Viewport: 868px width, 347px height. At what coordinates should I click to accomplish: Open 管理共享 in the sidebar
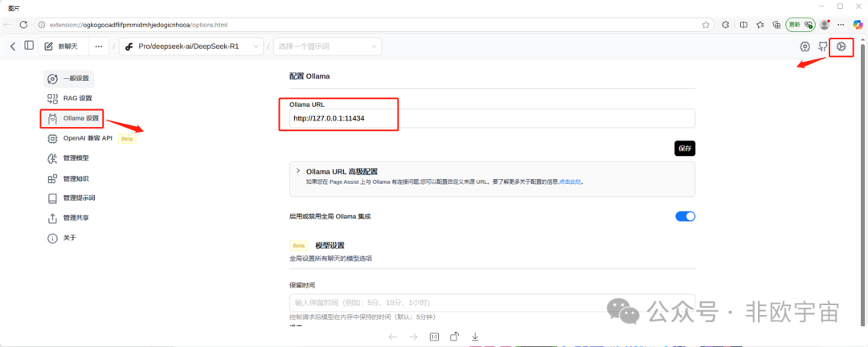68,218
